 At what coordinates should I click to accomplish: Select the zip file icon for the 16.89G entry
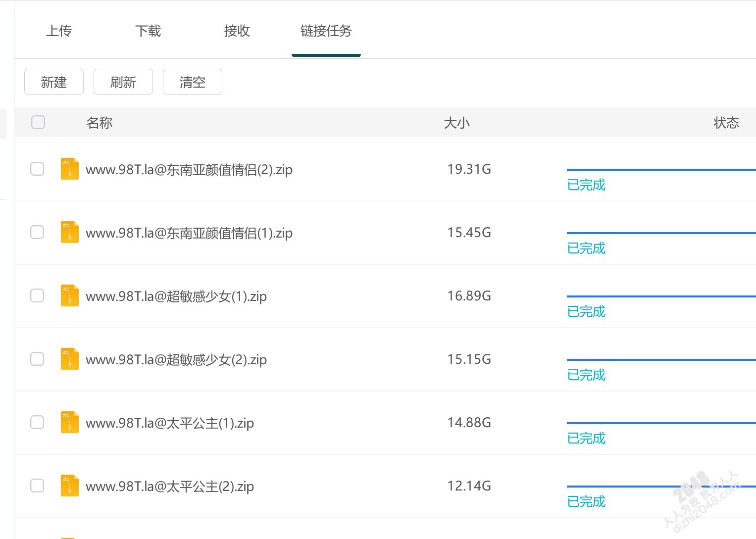coord(69,295)
